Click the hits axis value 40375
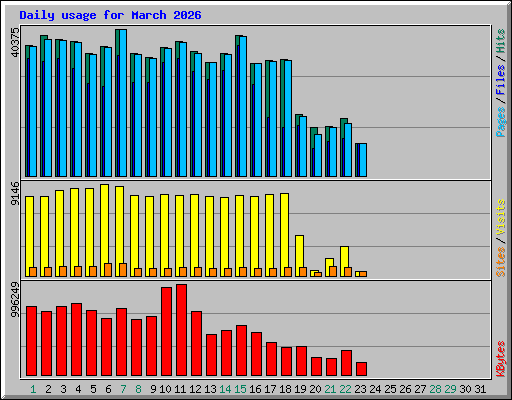Screen dimensions: 512x400 (15, 42)
